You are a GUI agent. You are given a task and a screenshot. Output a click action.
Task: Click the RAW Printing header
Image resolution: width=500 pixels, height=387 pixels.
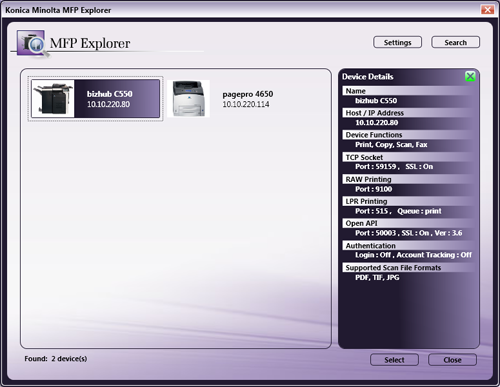point(408,179)
